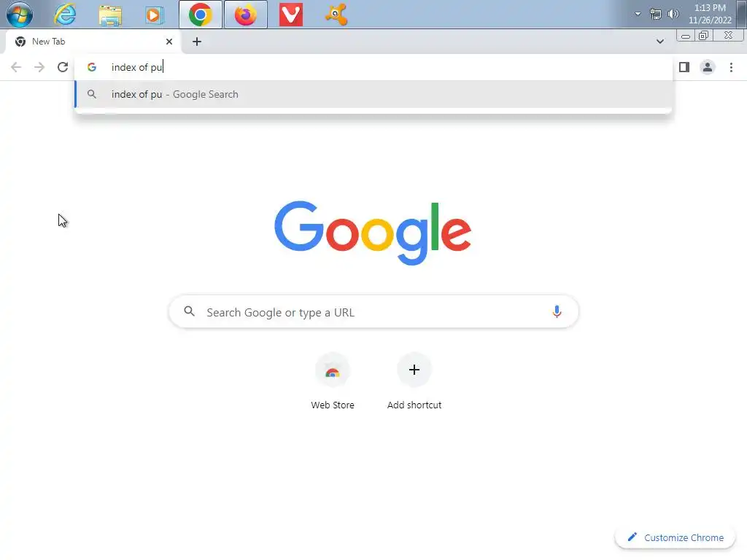This screenshot has height=560, width=747.
Task: Go back with the back arrow
Action: [16, 67]
